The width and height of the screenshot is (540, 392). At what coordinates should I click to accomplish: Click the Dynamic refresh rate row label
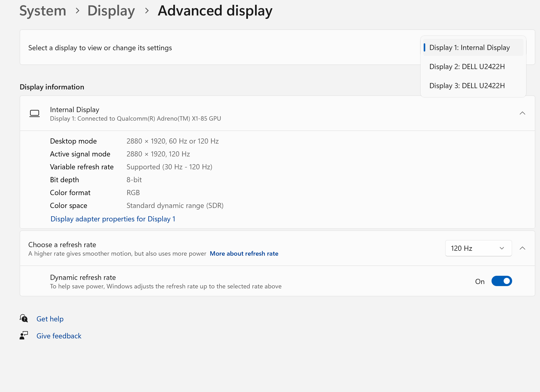pyautogui.click(x=83, y=278)
